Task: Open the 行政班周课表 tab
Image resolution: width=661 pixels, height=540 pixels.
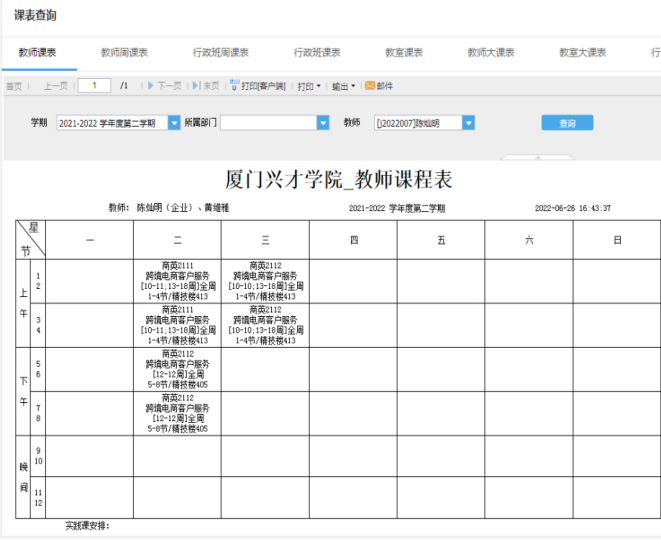Action: pos(220,53)
